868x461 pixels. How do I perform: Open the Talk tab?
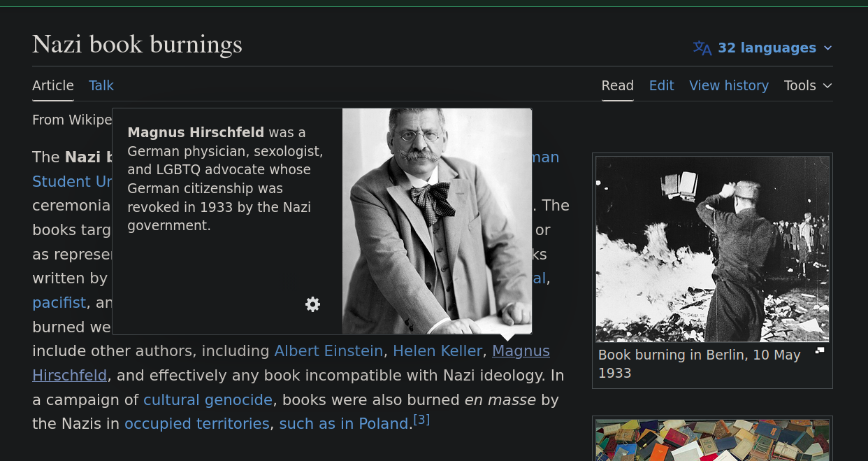101,85
